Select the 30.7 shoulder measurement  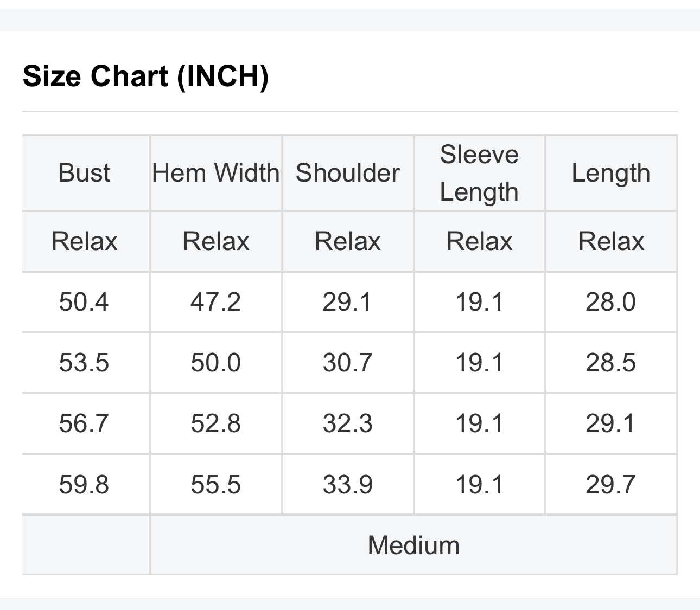348,363
